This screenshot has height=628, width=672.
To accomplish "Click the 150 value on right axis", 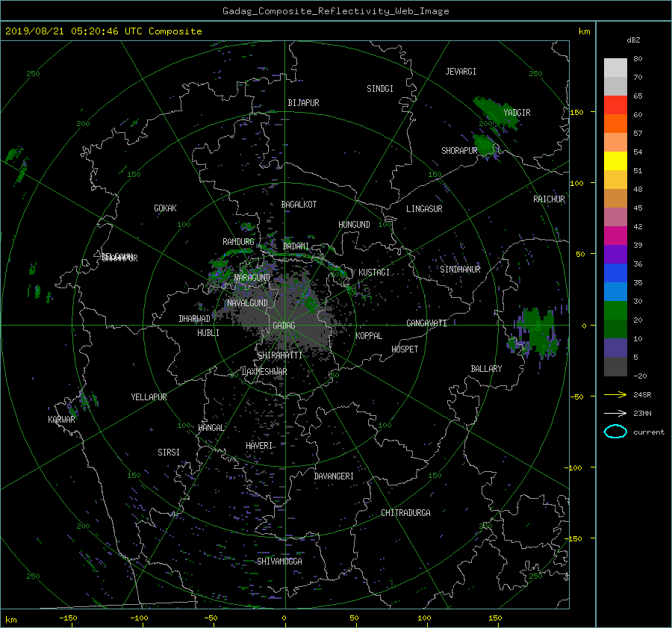I will [x=577, y=112].
